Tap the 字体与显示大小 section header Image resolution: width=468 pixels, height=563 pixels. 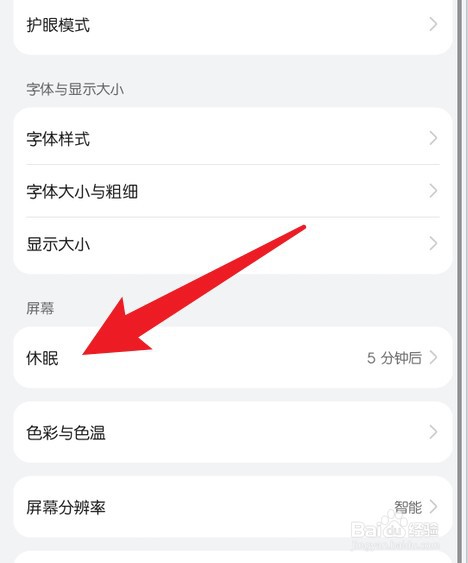75,89
